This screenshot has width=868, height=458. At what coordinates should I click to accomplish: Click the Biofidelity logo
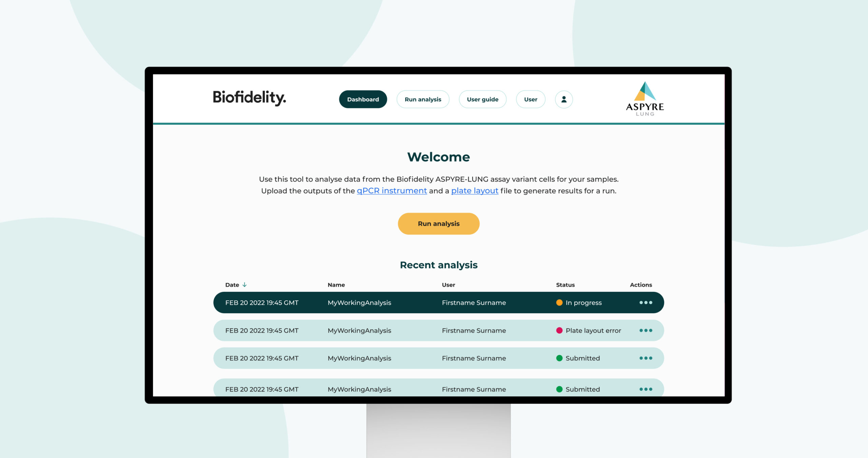pos(249,98)
